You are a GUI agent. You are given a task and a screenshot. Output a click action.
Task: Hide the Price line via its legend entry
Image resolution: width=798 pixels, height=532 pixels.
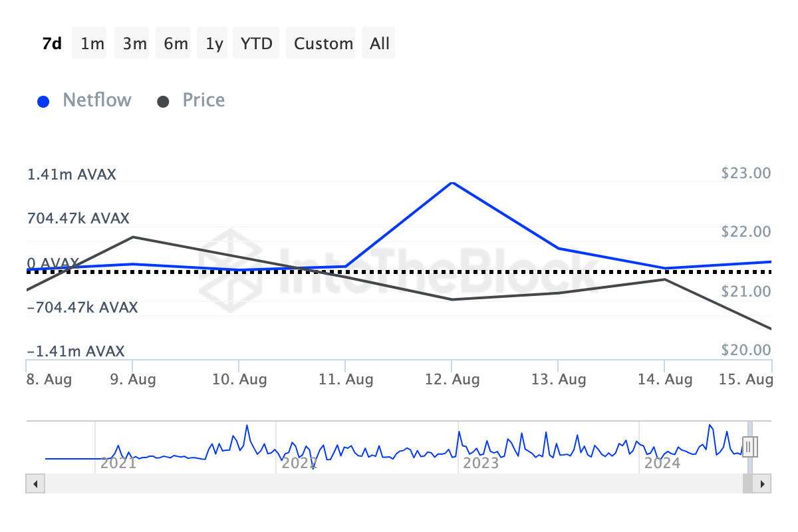(203, 100)
